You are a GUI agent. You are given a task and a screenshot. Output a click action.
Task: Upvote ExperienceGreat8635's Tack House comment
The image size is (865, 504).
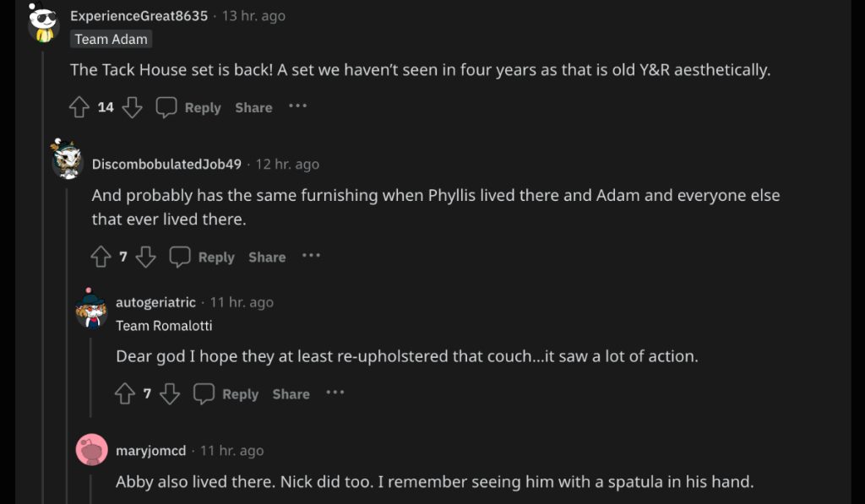click(x=79, y=107)
